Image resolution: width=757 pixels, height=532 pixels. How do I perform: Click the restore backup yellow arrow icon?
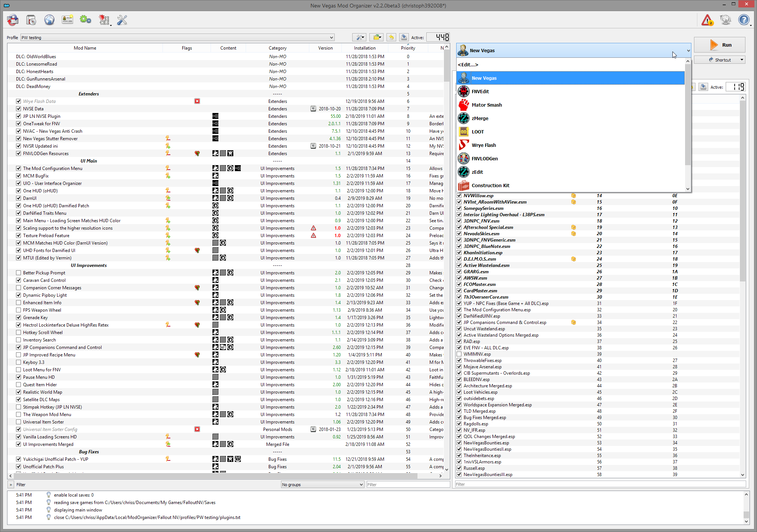391,37
